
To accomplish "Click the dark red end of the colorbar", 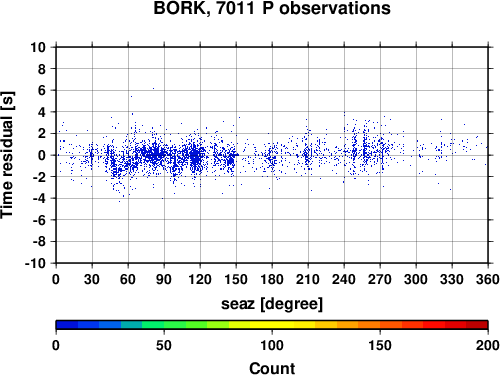I will coord(477,325).
